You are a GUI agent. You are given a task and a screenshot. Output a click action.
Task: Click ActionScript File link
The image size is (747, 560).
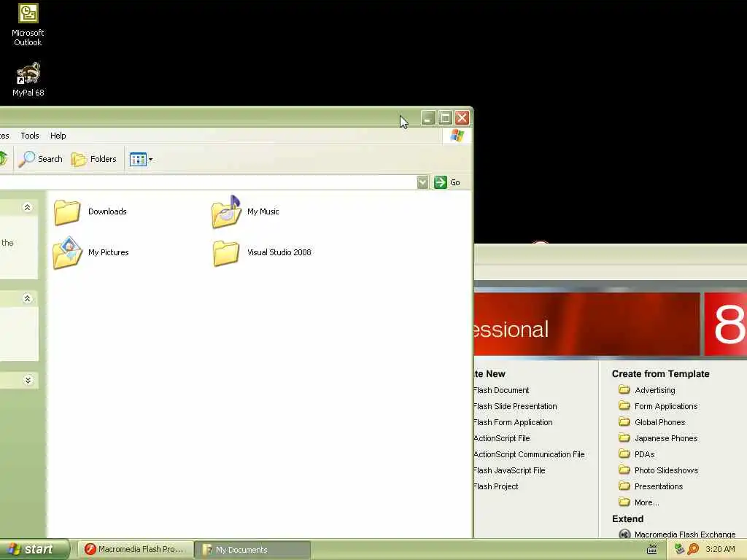pos(502,438)
